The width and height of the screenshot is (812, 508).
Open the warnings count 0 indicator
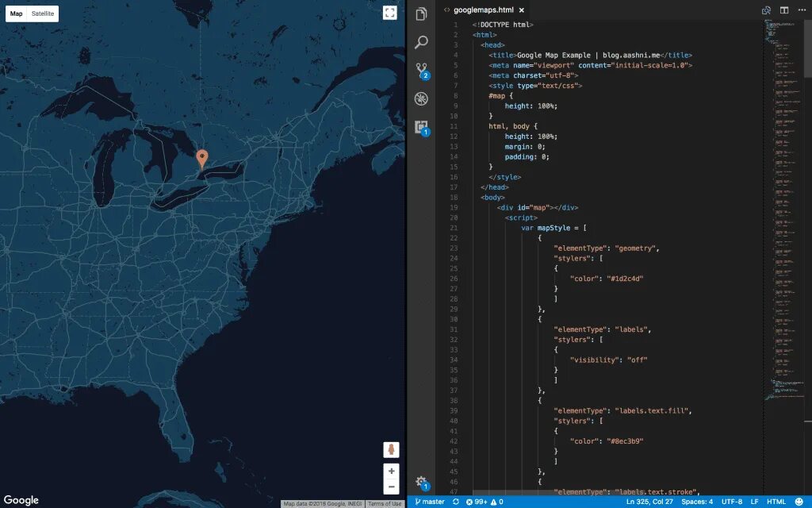497,502
